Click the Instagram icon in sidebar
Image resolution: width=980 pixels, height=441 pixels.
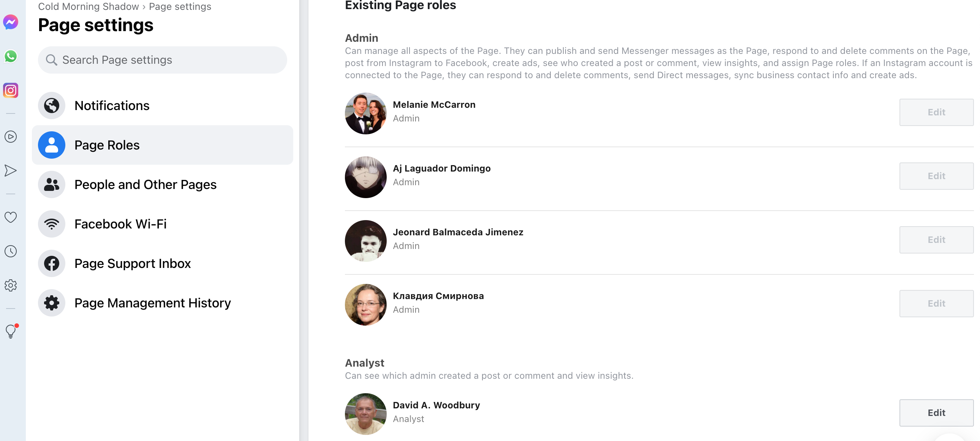pyautogui.click(x=11, y=90)
